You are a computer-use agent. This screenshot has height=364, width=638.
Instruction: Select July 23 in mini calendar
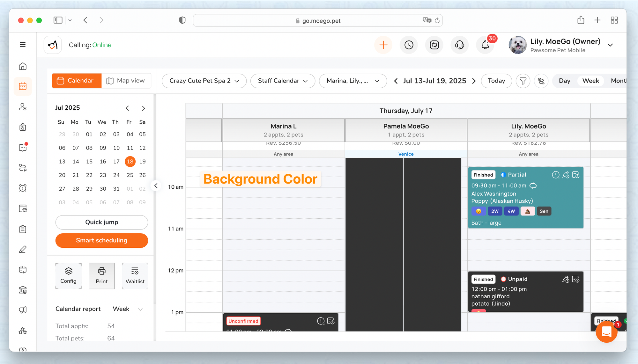[103, 175]
